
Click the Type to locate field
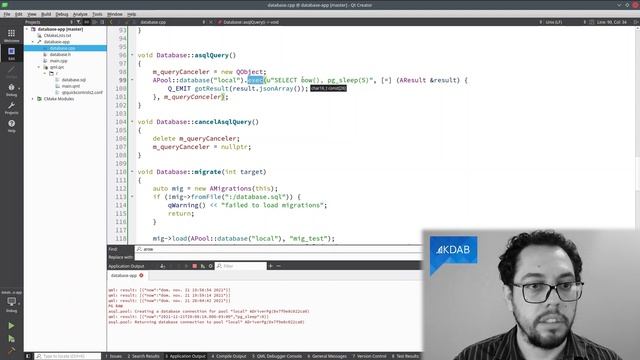click(67, 356)
